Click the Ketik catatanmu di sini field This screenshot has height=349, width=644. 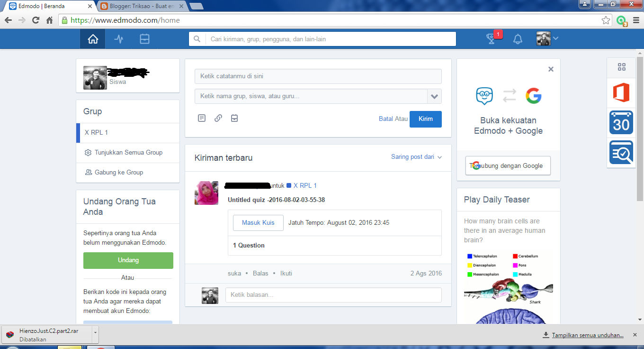click(x=318, y=76)
